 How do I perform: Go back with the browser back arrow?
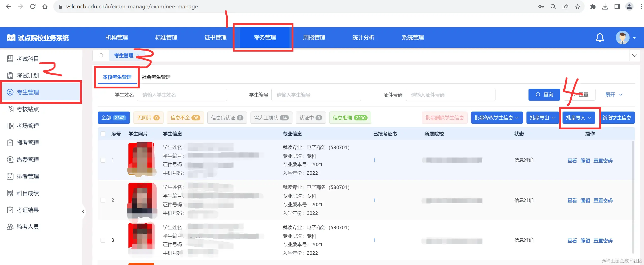(x=8, y=7)
